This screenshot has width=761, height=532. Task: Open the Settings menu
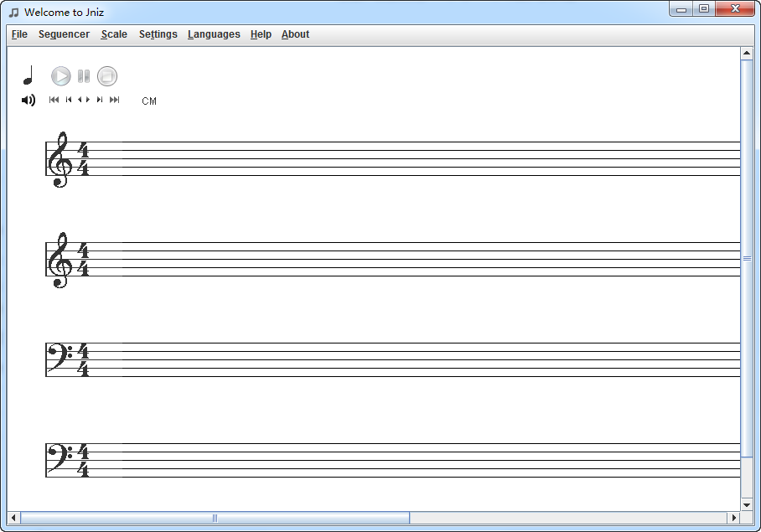158,34
